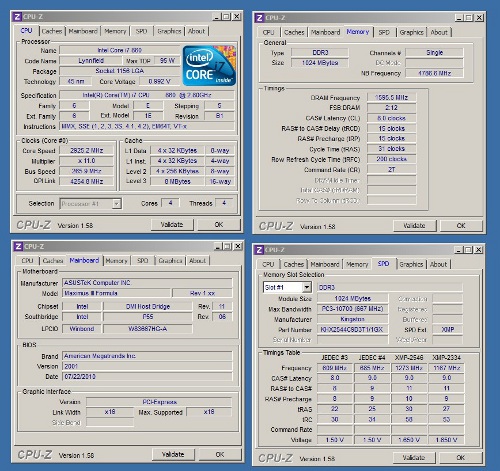Click Validate in the SPD window
This screenshot has width=500, height=471.
414,458
